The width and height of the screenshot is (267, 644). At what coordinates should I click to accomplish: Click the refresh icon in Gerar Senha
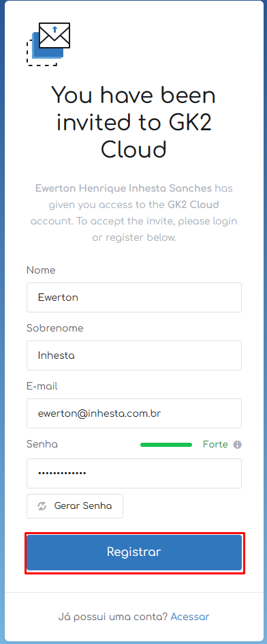[42, 506]
